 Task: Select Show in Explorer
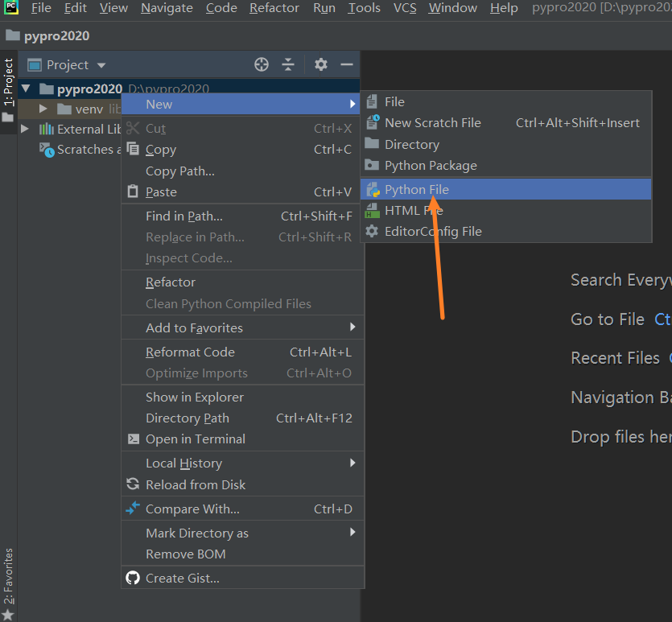click(242, 398)
